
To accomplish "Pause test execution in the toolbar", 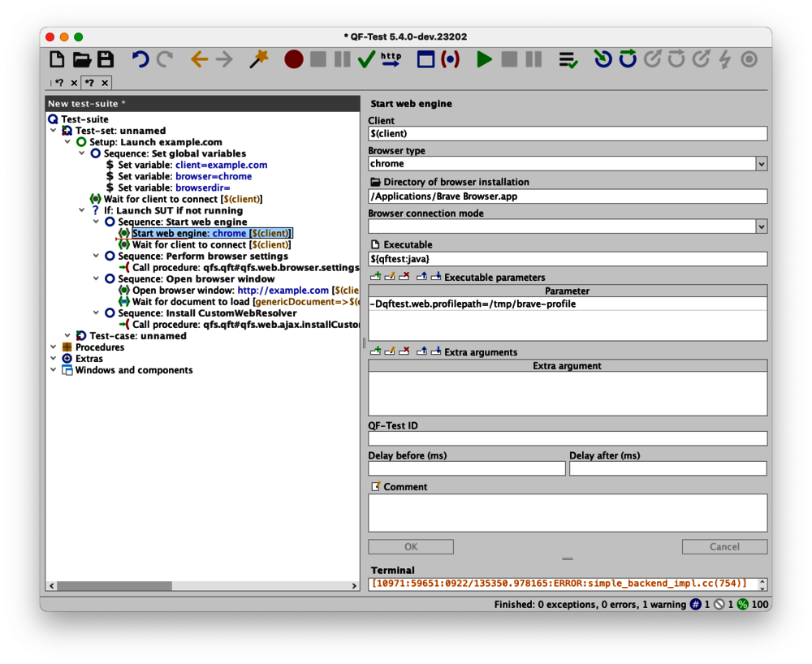I will [534, 58].
